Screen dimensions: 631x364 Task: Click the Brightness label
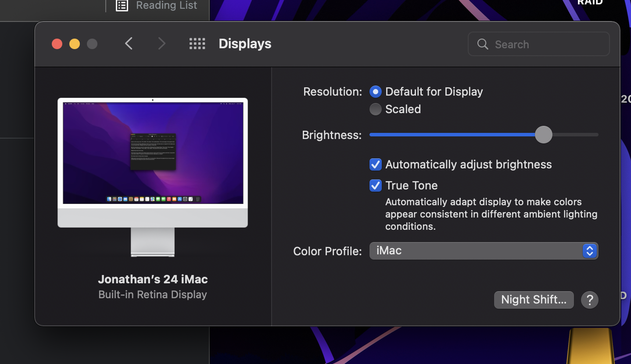click(x=332, y=135)
